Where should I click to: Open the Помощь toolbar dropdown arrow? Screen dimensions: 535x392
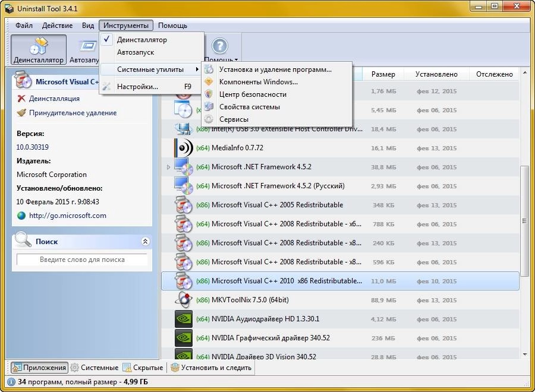236,60
